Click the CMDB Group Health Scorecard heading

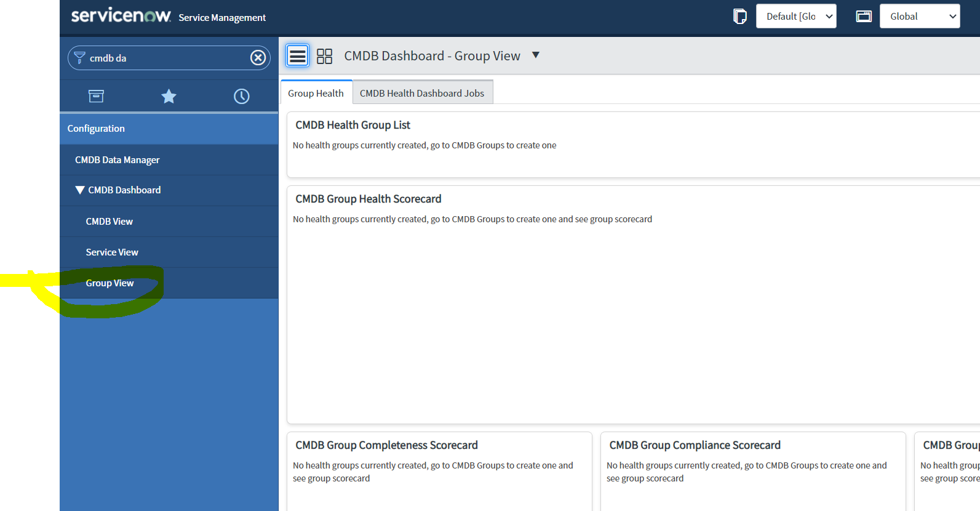(x=368, y=199)
